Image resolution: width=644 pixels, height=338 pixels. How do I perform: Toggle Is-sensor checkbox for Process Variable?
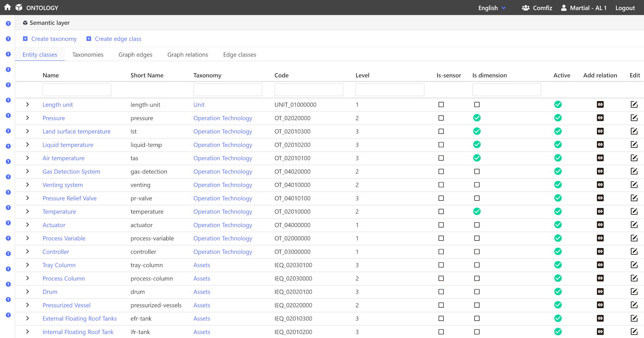point(441,238)
